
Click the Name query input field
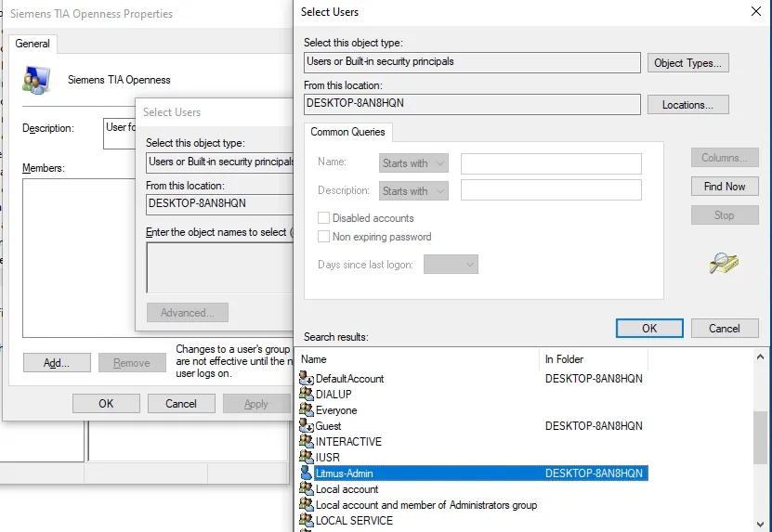(x=551, y=163)
